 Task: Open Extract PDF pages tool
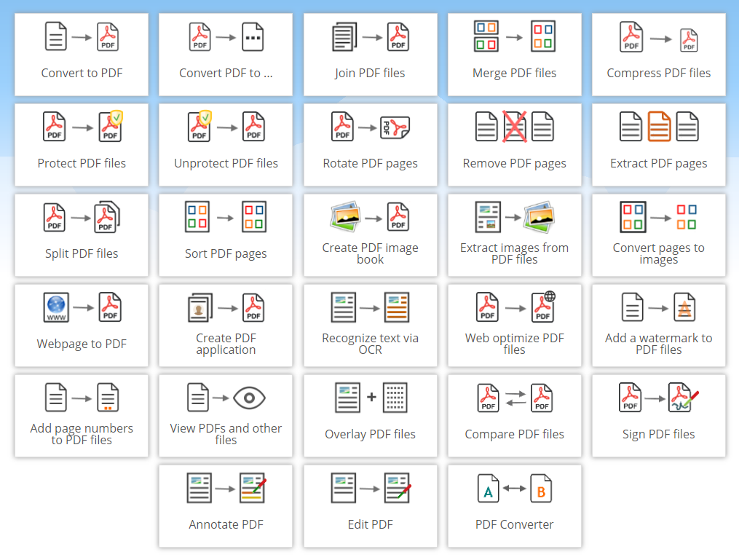point(659,145)
